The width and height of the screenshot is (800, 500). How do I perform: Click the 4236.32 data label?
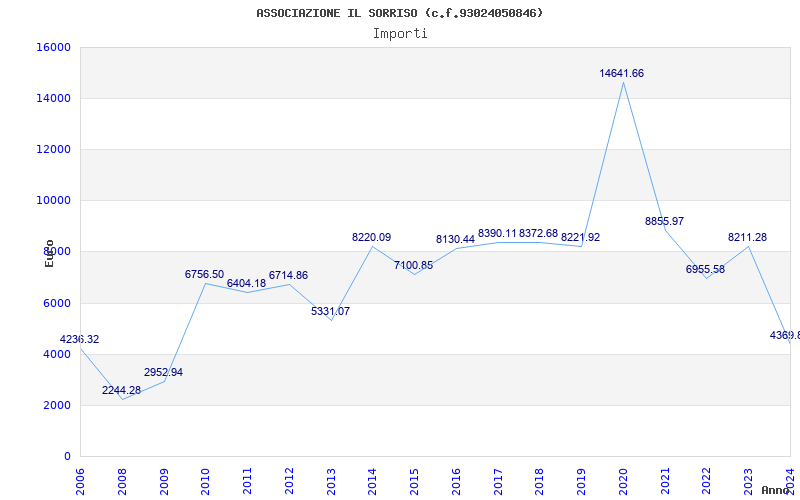point(80,339)
